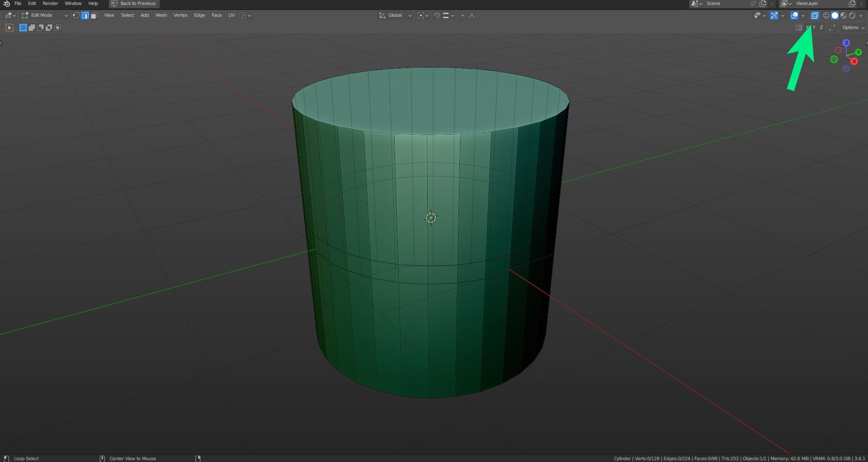Screen dimensions: 868x462
Task: Toggle X-Ray view
Action: (814, 15)
